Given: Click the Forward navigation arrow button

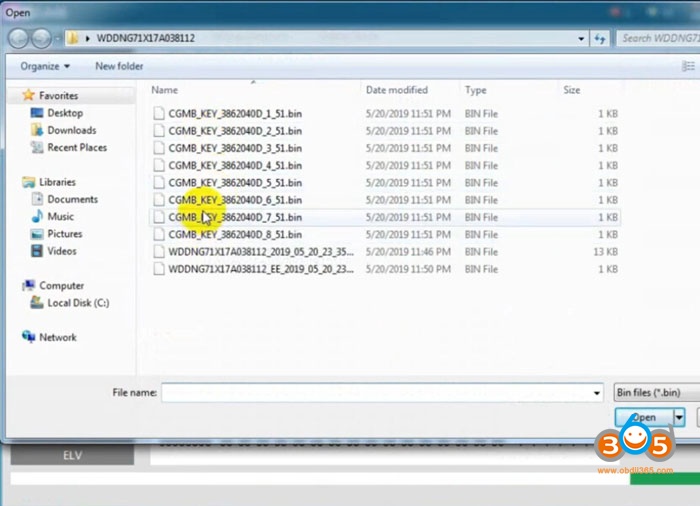Looking at the screenshot, I should 41,38.
